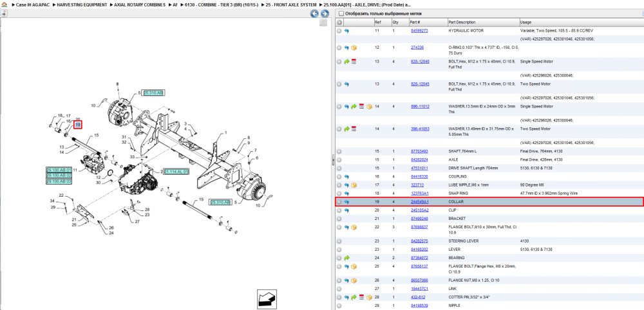Image resolution: width=644 pixels, height=310 pixels.
Task: Open the 'AF' breadcrumb level
Action: point(175,5)
